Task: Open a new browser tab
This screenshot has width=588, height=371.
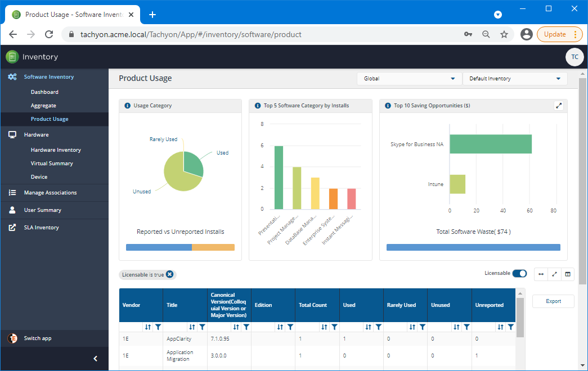Action: [x=152, y=15]
